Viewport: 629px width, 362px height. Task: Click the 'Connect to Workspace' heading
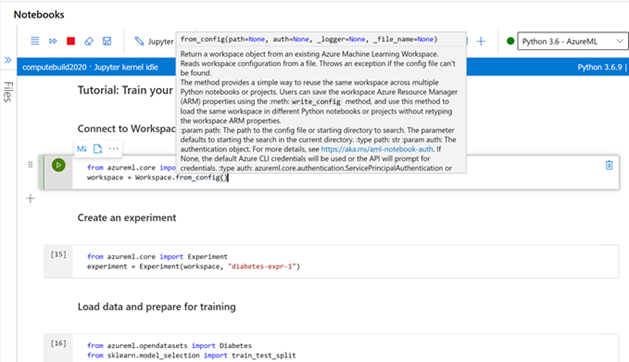point(126,128)
